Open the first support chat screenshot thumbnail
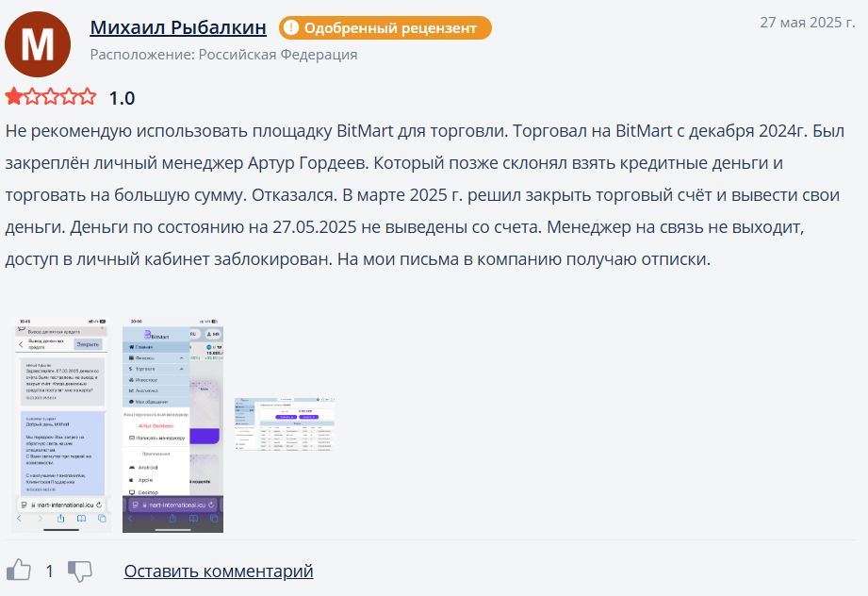The width and height of the screenshot is (868, 596). 61,425
